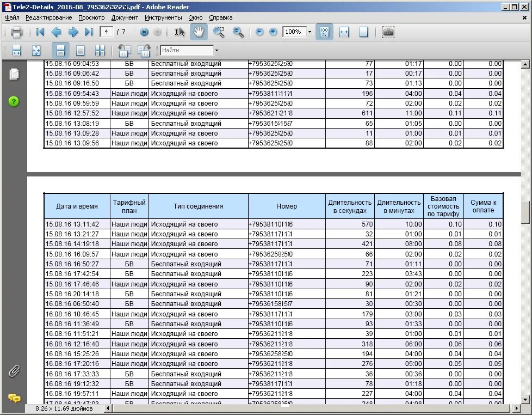Select Fit Width view button

point(344,32)
